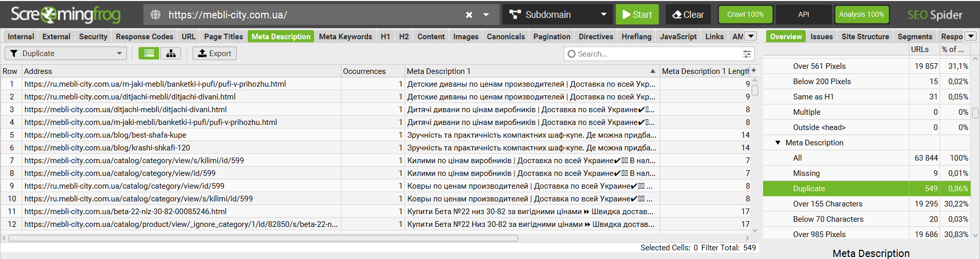980x259 pixels.
Task: Switch to list view mode
Action: (149, 54)
